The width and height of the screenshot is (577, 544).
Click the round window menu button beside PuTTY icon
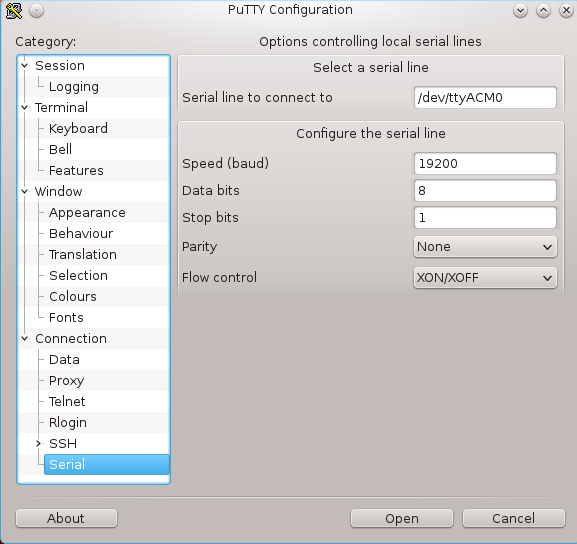pos(36,11)
